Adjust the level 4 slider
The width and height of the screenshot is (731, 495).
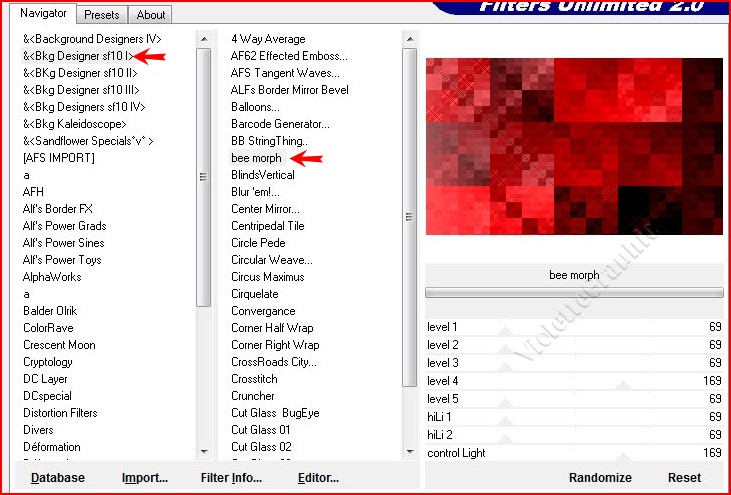(574, 381)
